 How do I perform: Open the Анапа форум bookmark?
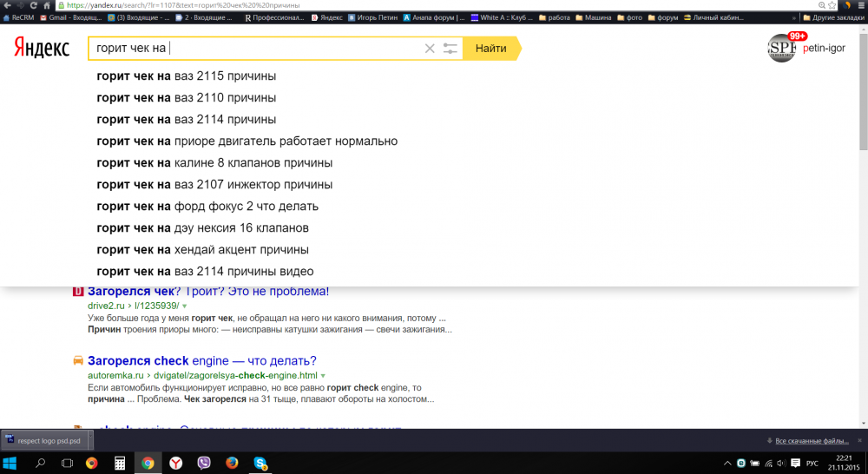pyautogui.click(x=434, y=17)
